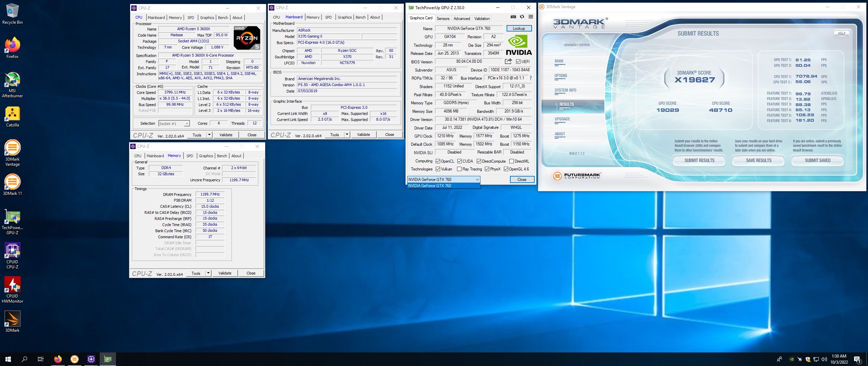868x366 pixels.
Task: Open OPTIONS in 3DMark Vantage
Action: (560, 76)
